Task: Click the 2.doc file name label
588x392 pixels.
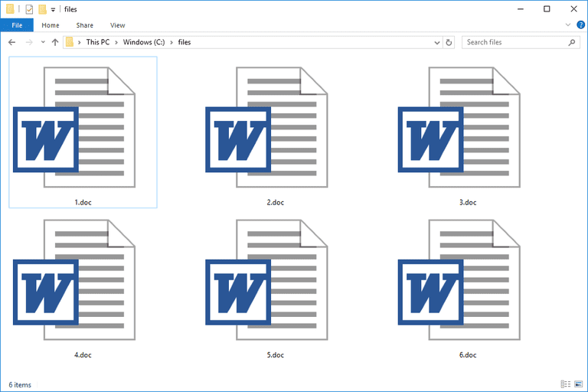Action: (x=276, y=202)
